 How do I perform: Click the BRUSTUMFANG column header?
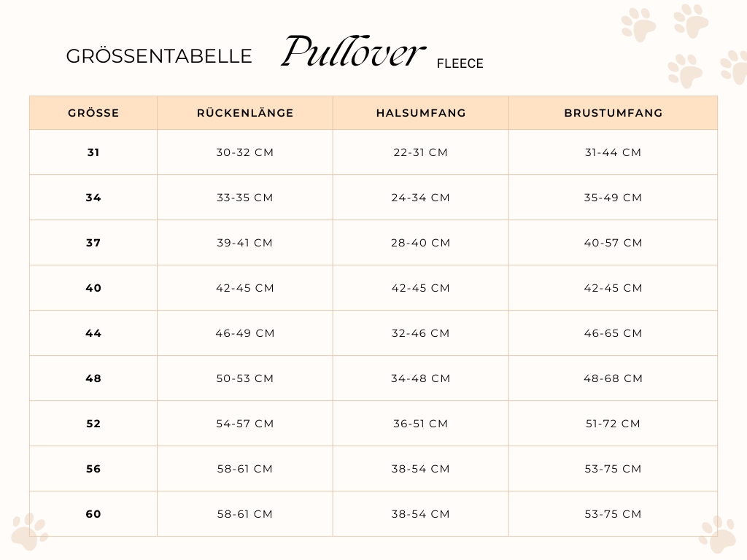pyautogui.click(x=613, y=113)
